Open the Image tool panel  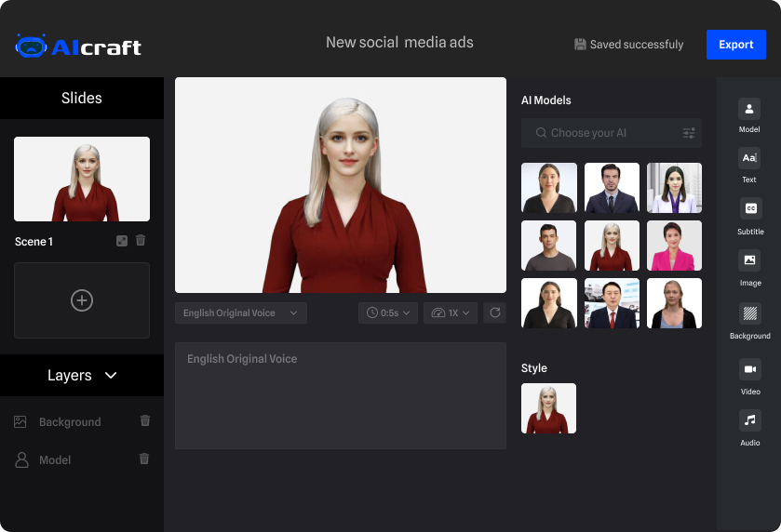(x=749, y=261)
